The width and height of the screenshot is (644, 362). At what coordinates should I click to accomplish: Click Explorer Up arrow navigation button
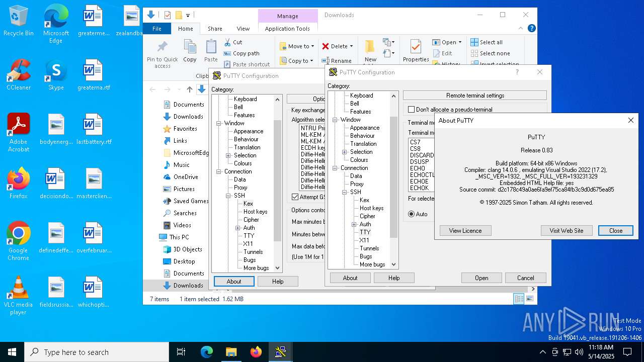(x=189, y=89)
